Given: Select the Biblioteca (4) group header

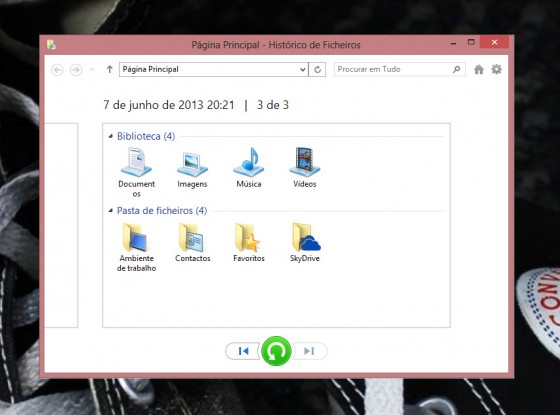Looking at the screenshot, I should [146, 136].
